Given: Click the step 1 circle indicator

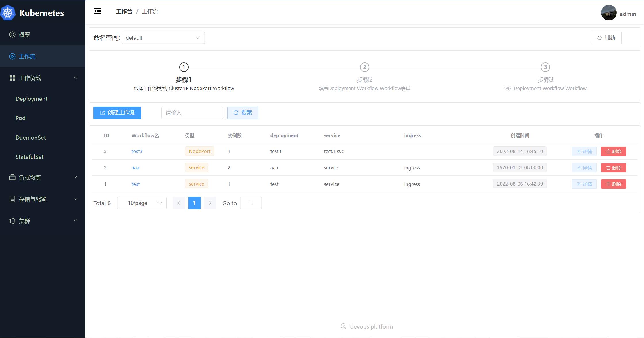Looking at the screenshot, I should tap(184, 67).
